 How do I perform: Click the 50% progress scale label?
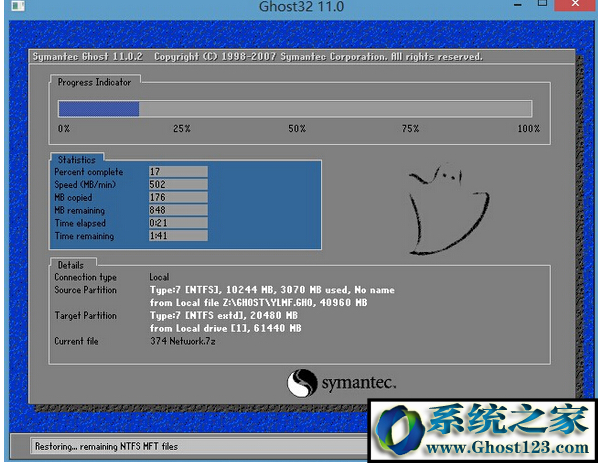297,129
